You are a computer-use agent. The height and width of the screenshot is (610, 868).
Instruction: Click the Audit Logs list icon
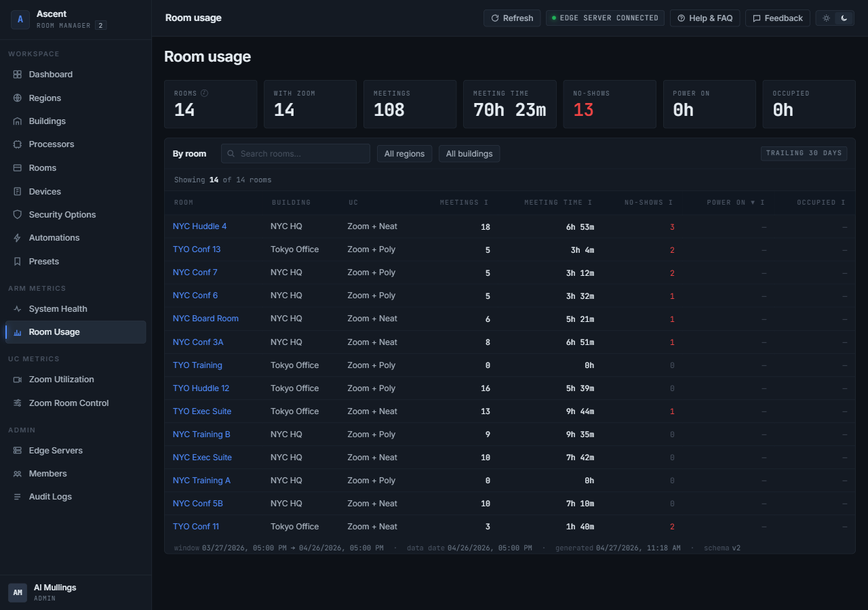tap(18, 497)
